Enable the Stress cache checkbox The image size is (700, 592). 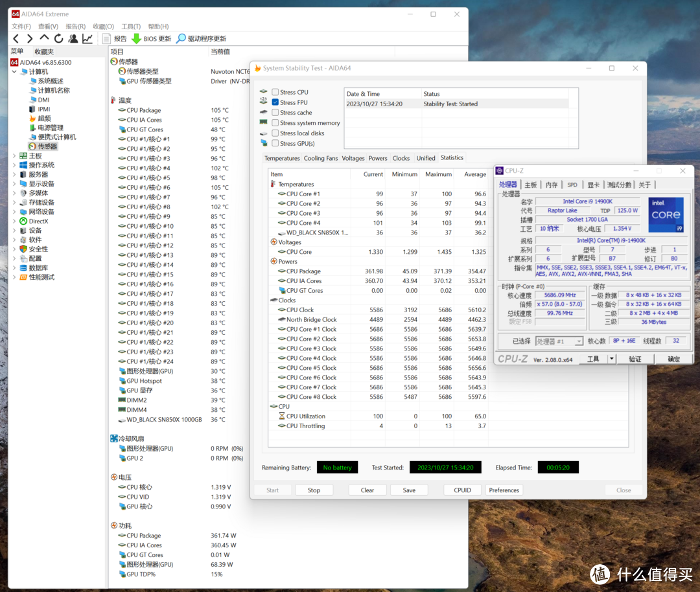[275, 113]
